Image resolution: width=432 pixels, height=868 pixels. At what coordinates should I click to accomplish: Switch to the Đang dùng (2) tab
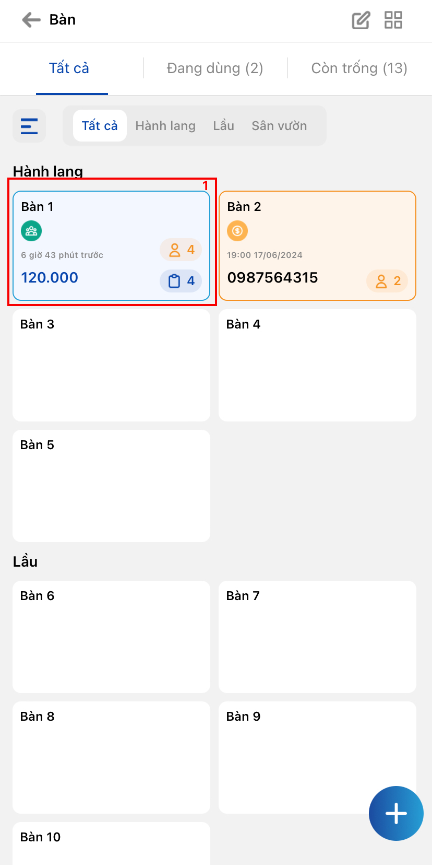pyautogui.click(x=215, y=68)
